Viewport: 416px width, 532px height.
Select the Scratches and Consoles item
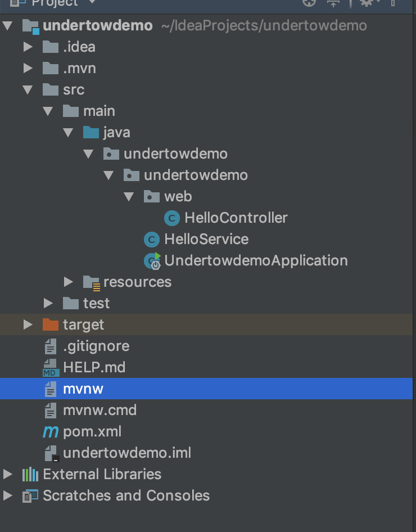[x=126, y=496]
